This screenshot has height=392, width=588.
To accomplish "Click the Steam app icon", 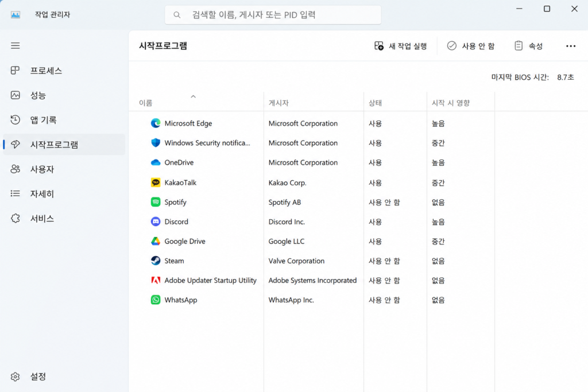I will tap(156, 261).
